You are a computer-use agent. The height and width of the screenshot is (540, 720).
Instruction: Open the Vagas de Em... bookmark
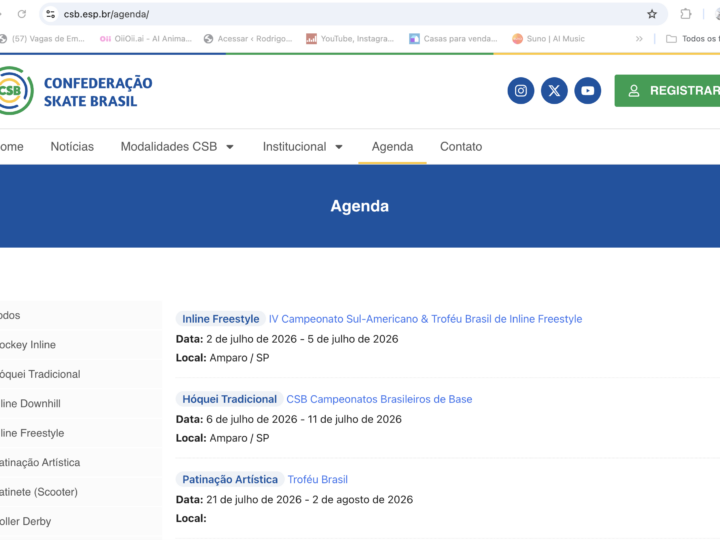tap(42, 39)
